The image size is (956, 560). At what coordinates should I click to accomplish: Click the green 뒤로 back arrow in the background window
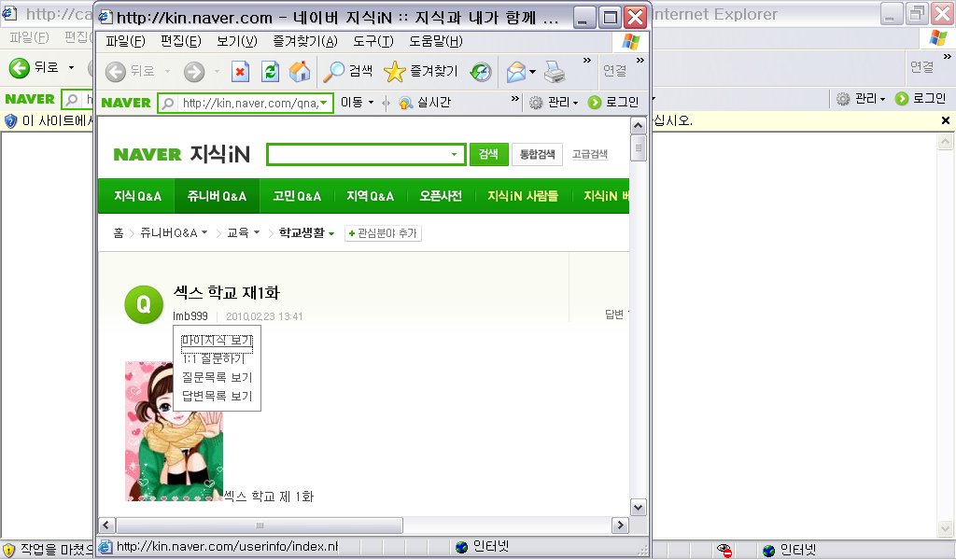point(19,68)
